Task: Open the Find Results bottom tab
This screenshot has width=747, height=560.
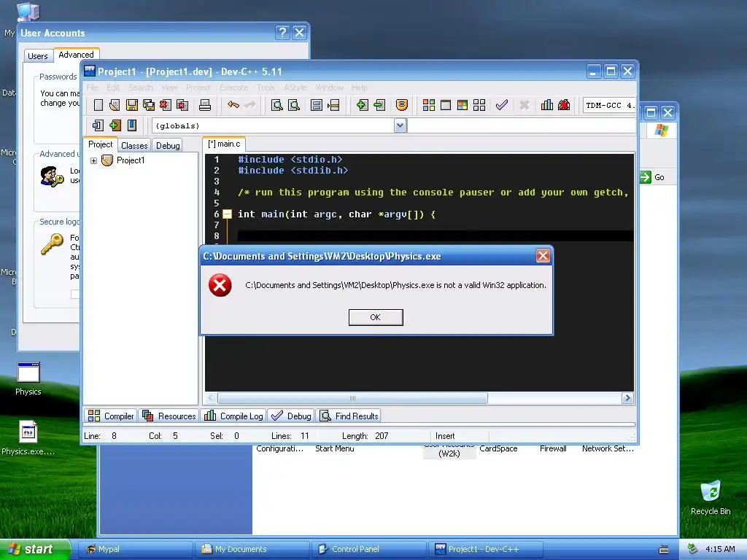Action: click(x=349, y=416)
